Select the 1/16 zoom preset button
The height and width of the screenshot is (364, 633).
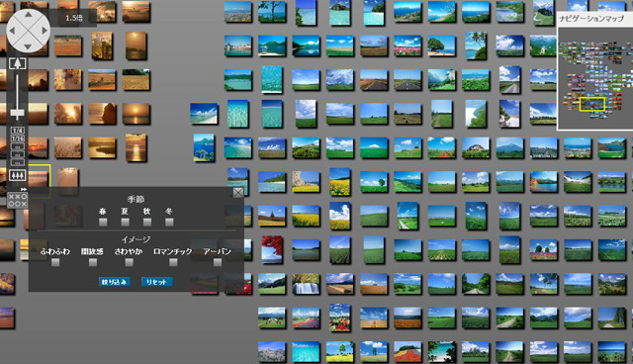pos(18,138)
